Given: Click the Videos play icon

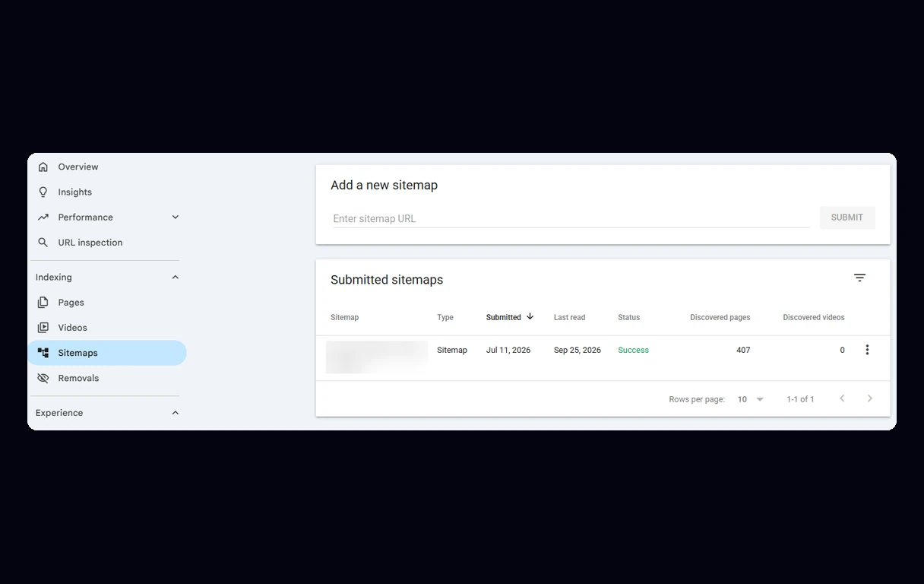Looking at the screenshot, I should click(x=43, y=327).
